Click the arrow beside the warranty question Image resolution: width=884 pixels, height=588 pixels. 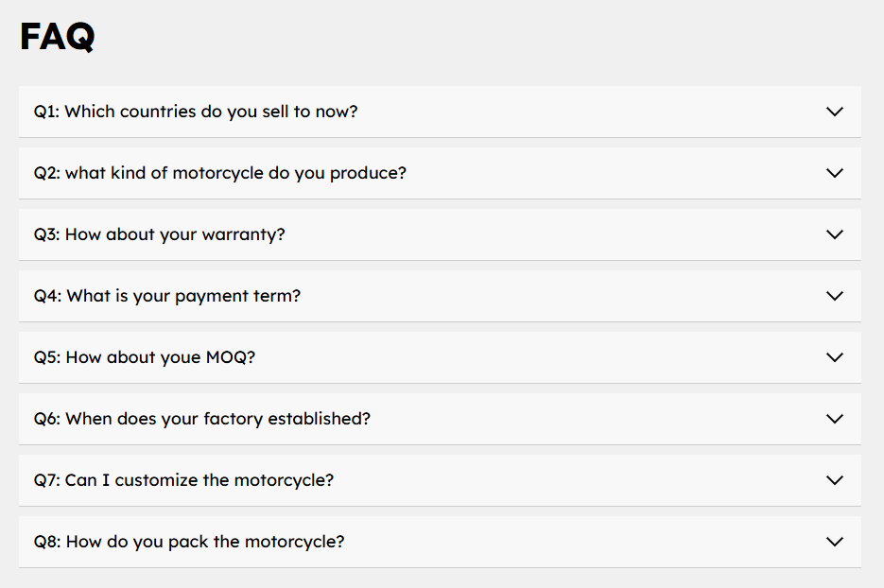point(834,234)
